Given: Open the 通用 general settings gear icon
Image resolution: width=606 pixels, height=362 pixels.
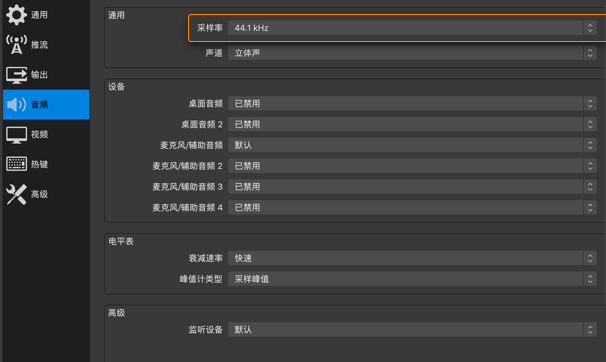Looking at the screenshot, I should tap(16, 15).
